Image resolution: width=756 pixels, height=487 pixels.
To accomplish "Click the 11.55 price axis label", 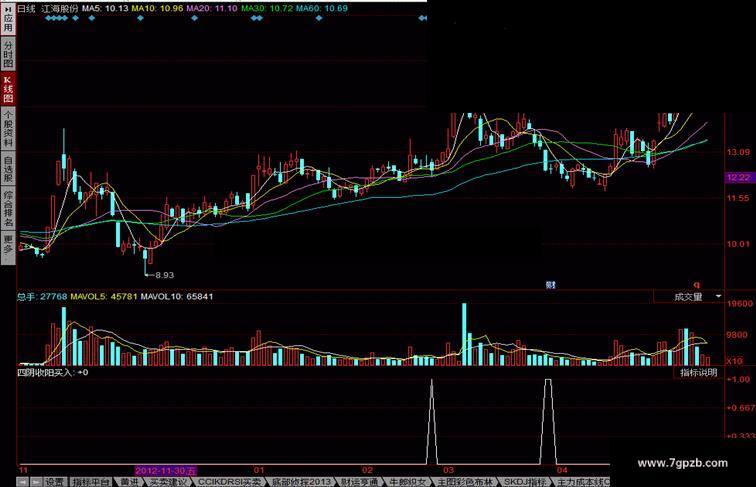I will coord(739,198).
